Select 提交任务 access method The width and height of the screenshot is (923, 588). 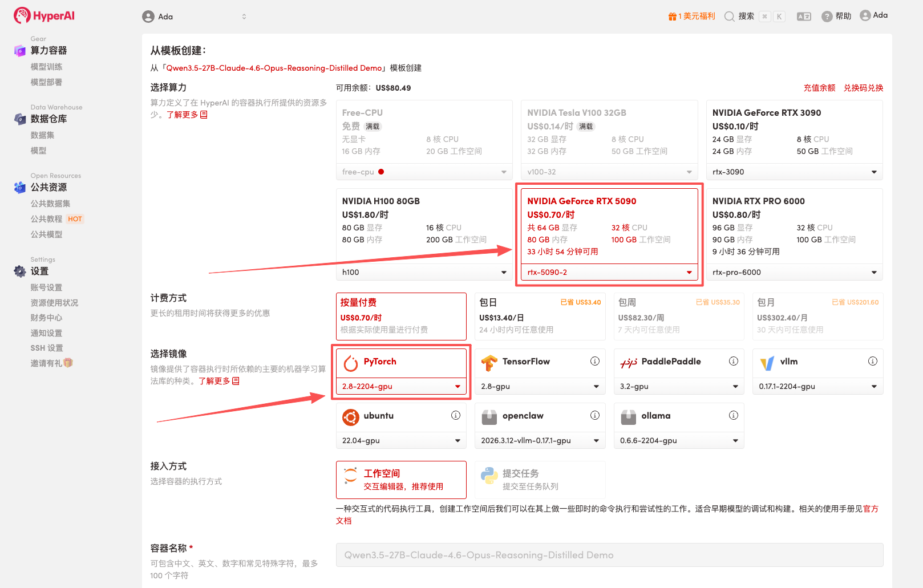[x=540, y=480]
